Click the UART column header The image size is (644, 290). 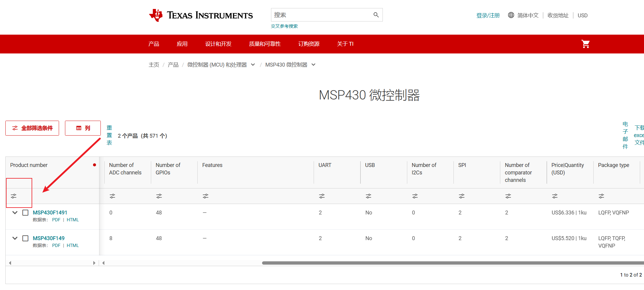point(325,165)
